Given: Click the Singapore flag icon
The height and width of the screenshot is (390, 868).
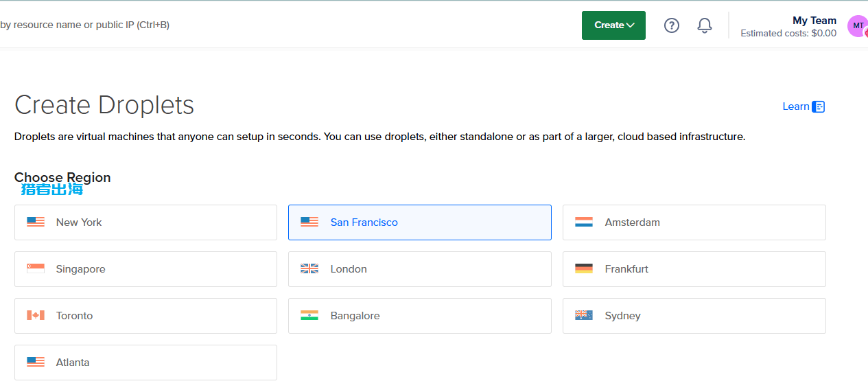Looking at the screenshot, I should tap(36, 268).
